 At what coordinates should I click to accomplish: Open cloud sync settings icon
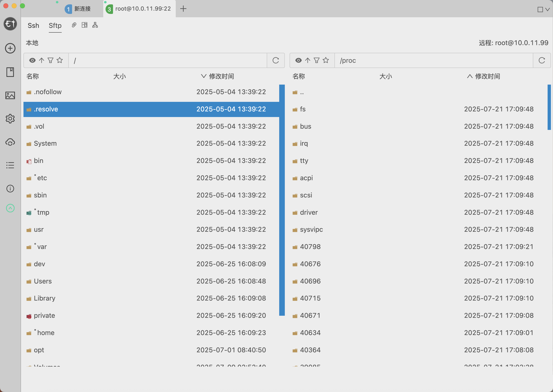pos(10,142)
